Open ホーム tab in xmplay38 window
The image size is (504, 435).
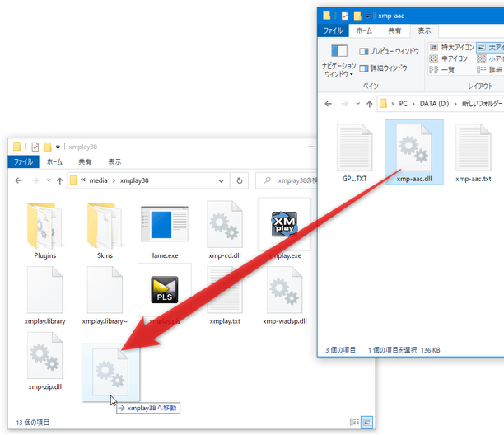point(54,161)
